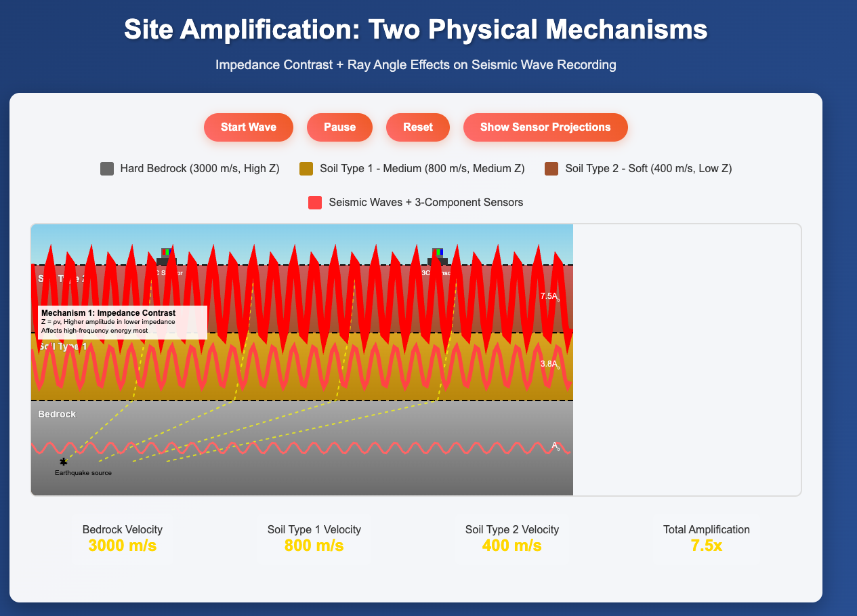Click the Start Wave button
The height and width of the screenshot is (616, 857).
[x=248, y=127]
